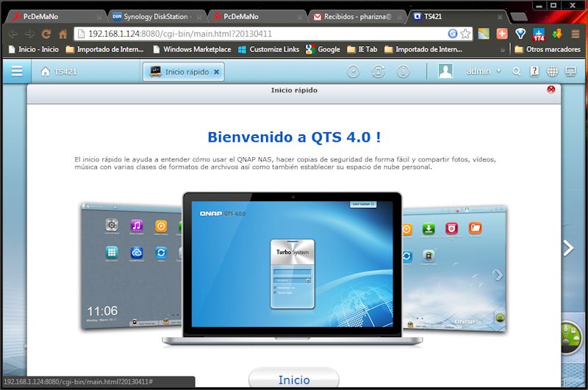Image resolution: width=588 pixels, height=390 pixels.
Task: Open Google bookmark
Action: (323, 49)
